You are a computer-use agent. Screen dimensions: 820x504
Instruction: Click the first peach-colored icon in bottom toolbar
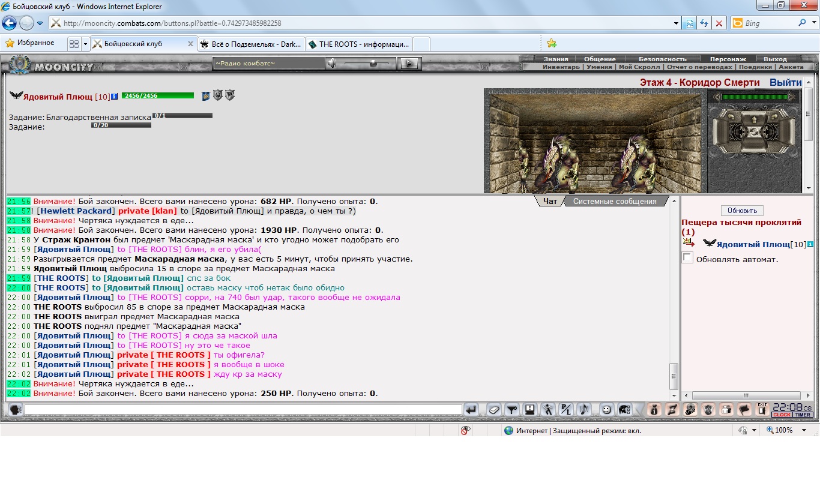(x=654, y=410)
